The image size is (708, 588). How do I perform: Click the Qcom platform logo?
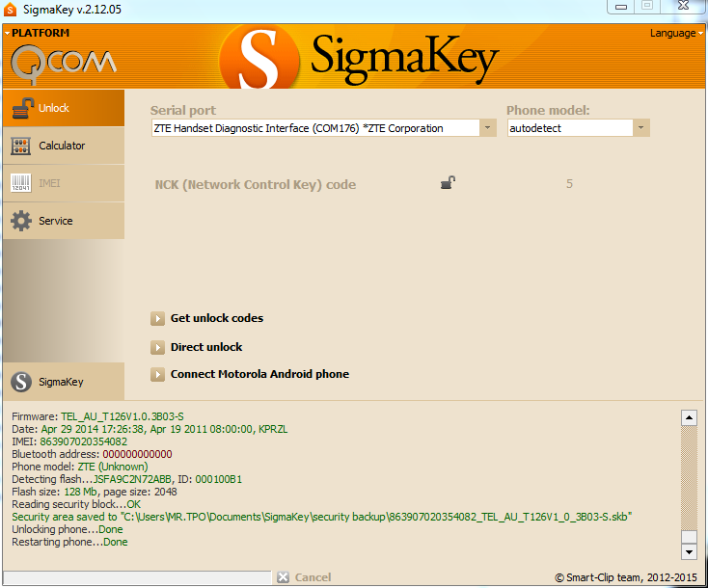click(x=64, y=64)
